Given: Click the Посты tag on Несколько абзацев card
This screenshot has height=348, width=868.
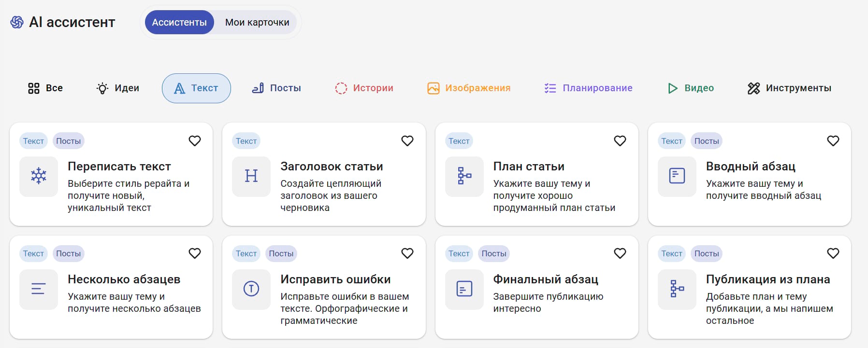Looking at the screenshot, I should [x=68, y=253].
